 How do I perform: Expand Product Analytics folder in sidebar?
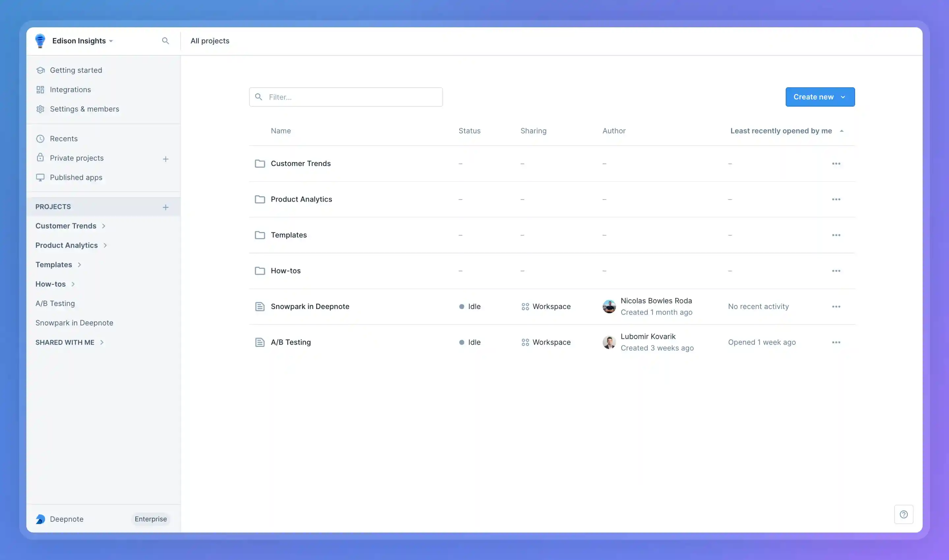point(105,245)
